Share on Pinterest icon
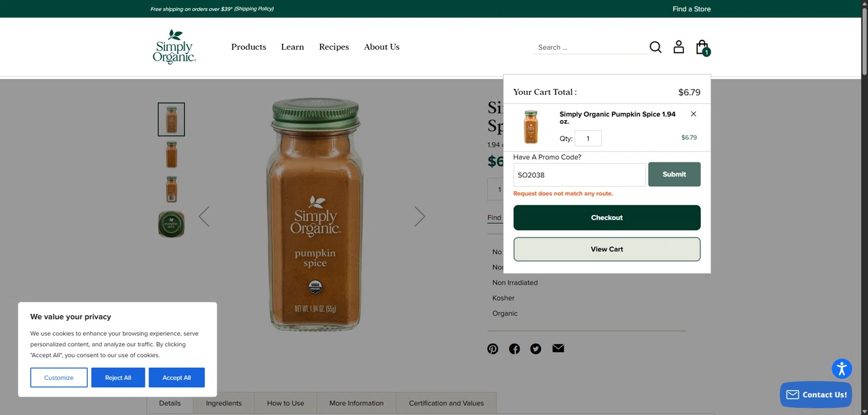The image size is (868, 415). [492, 349]
